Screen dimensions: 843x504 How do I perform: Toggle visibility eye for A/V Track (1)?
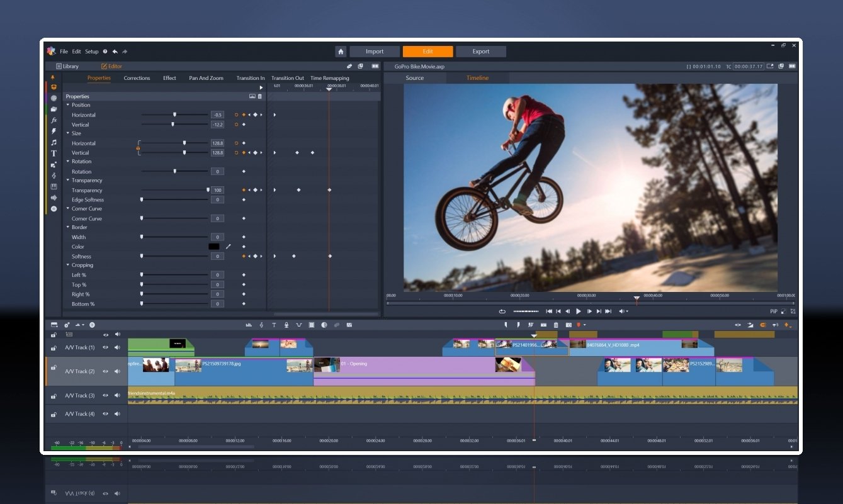coord(106,347)
